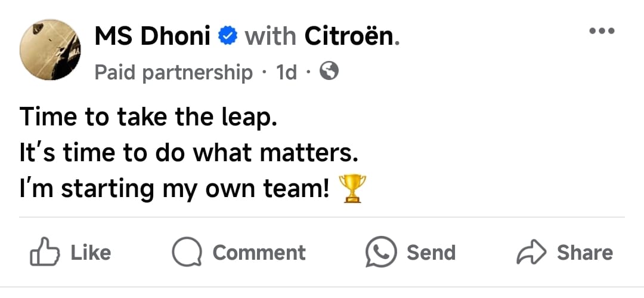Open the 1d post timestamp
Image resolution: width=644 pixels, height=298 pixels.
click(286, 73)
